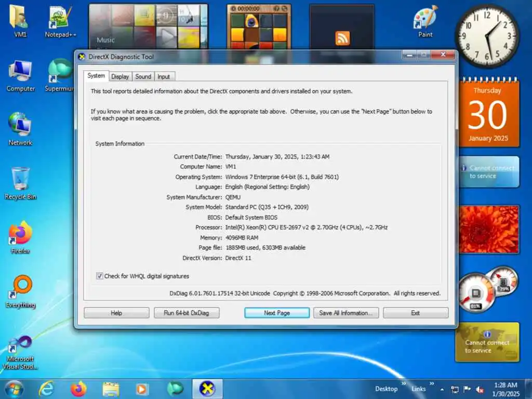Viewport: 532px width, 399px height.
Task: Switch to the Display tab
Action: click(120, 77)
